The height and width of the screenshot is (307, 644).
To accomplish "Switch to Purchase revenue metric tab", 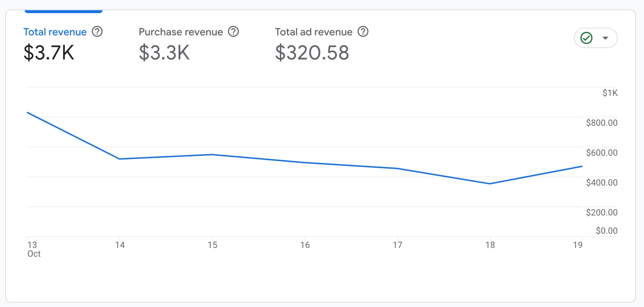I will 181,32.
